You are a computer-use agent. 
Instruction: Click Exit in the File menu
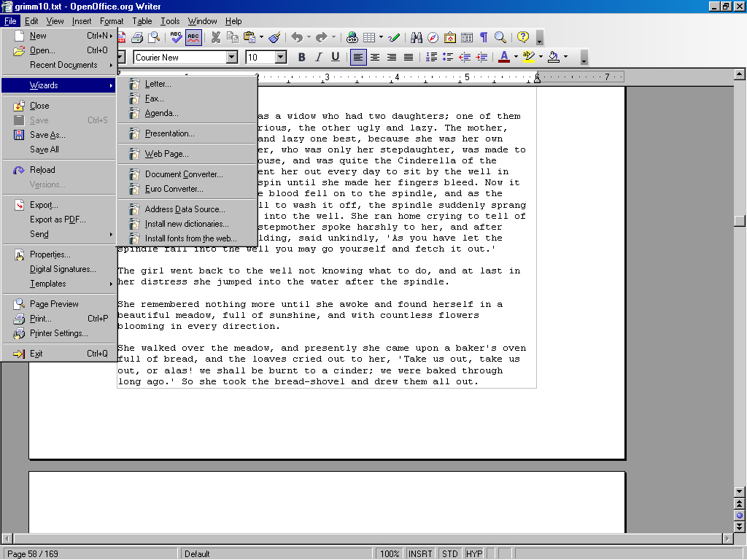[59, 354]
